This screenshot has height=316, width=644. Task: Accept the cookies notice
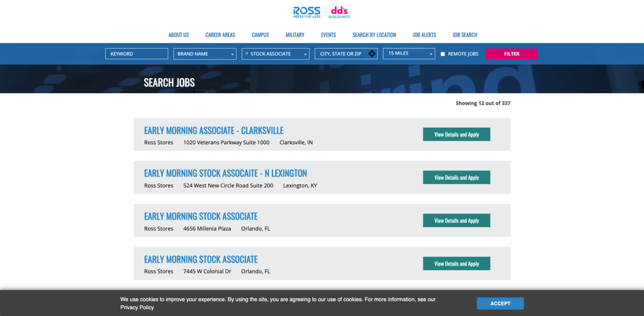coord(500,303)
